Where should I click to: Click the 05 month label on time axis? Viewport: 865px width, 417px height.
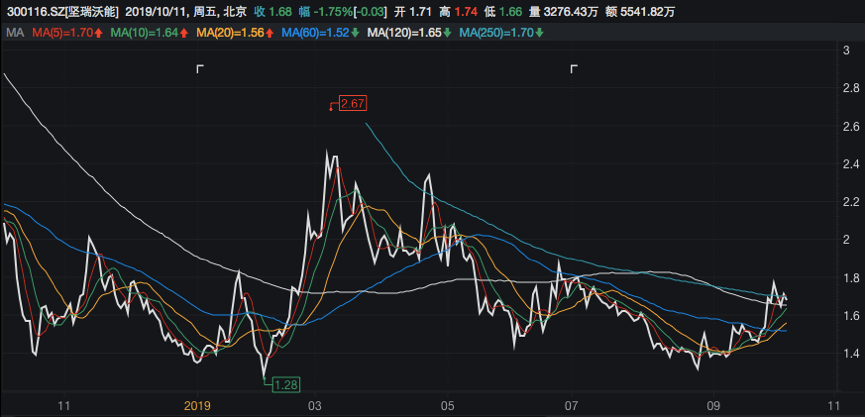click(448, 406)
